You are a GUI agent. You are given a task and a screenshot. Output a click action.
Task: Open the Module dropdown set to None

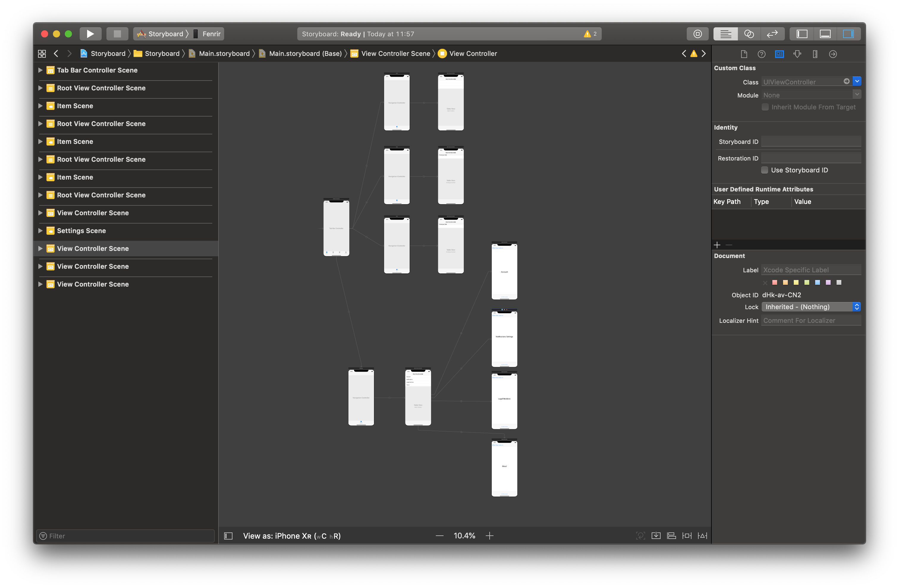point(857,95)
